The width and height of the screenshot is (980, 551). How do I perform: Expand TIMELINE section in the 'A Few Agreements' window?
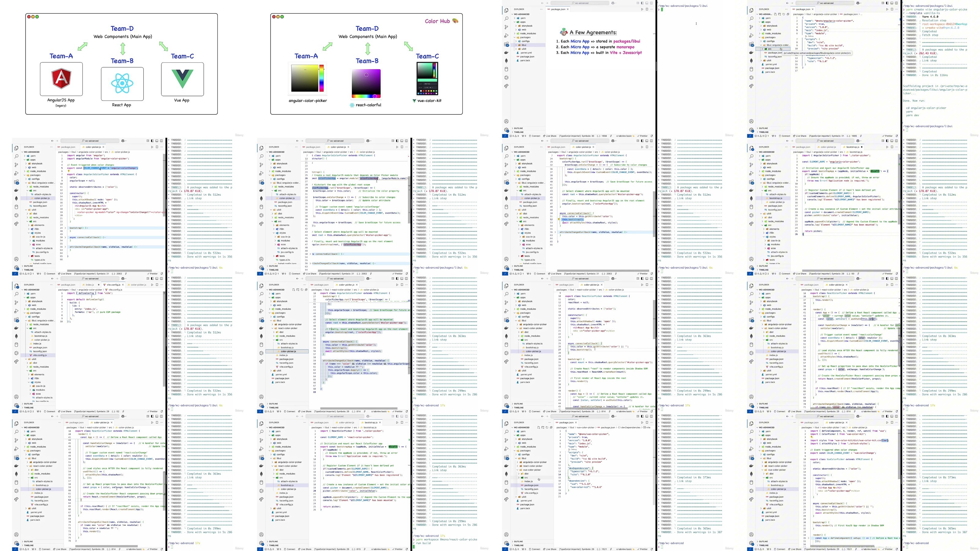[x=528, y=132]
